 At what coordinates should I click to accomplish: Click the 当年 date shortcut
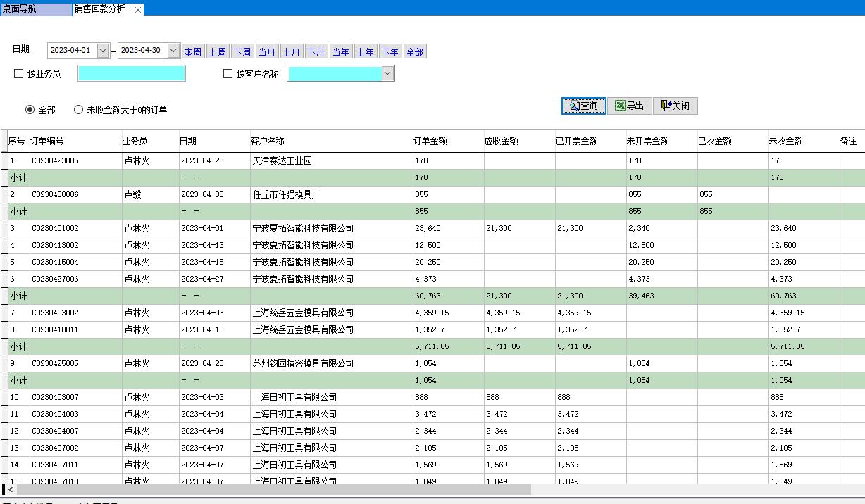pos(341,52)
